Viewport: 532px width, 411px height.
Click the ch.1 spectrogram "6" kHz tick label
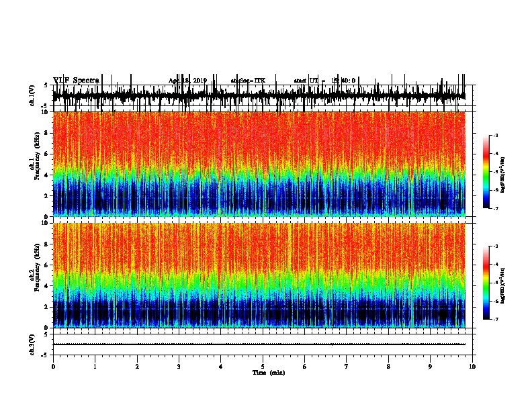pos(47,154)
